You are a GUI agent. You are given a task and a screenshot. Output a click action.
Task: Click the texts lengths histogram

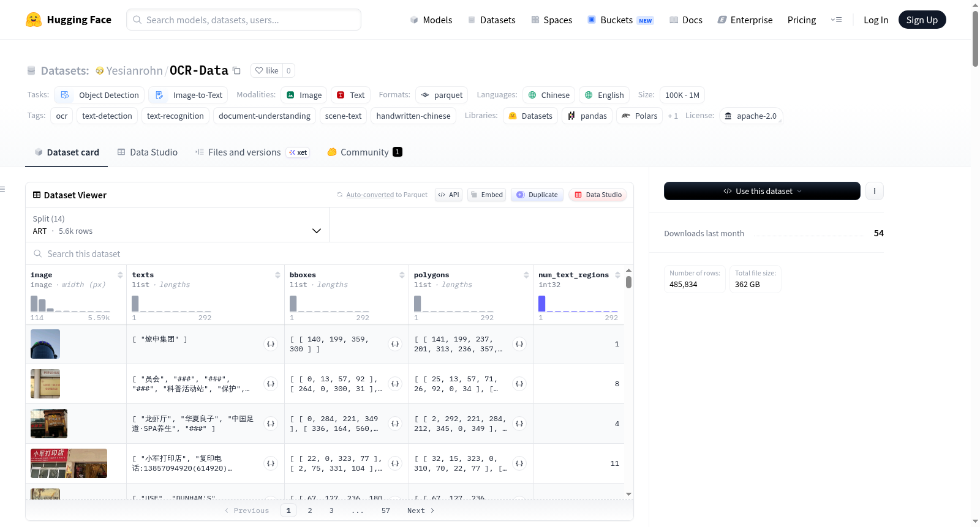click(x=171, y=304)
